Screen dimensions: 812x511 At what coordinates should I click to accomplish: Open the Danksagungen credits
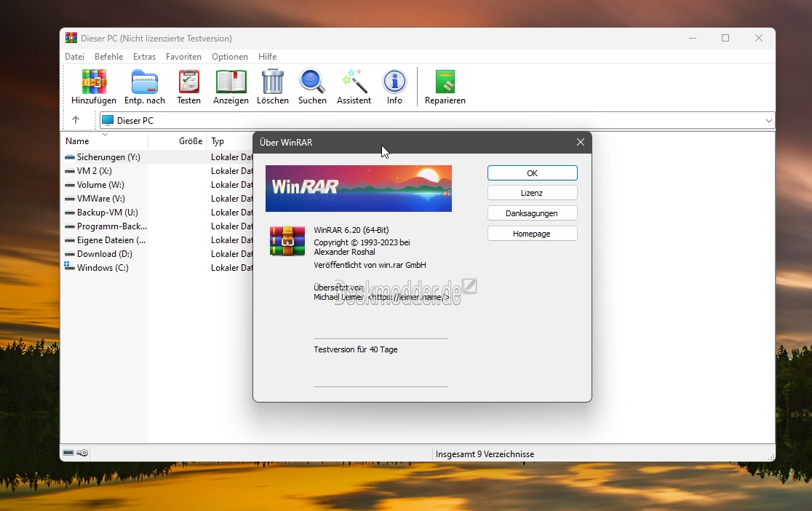click(533, 213)
